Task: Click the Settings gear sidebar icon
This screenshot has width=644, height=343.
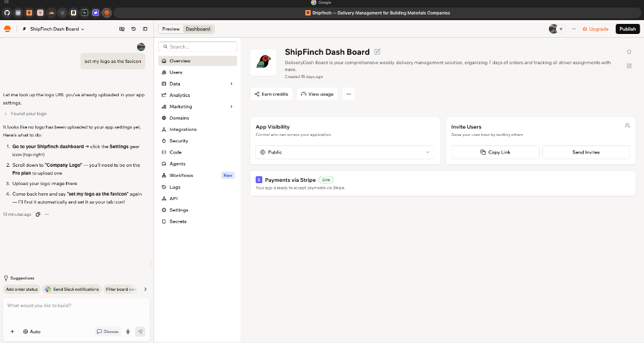Action: 164,210
